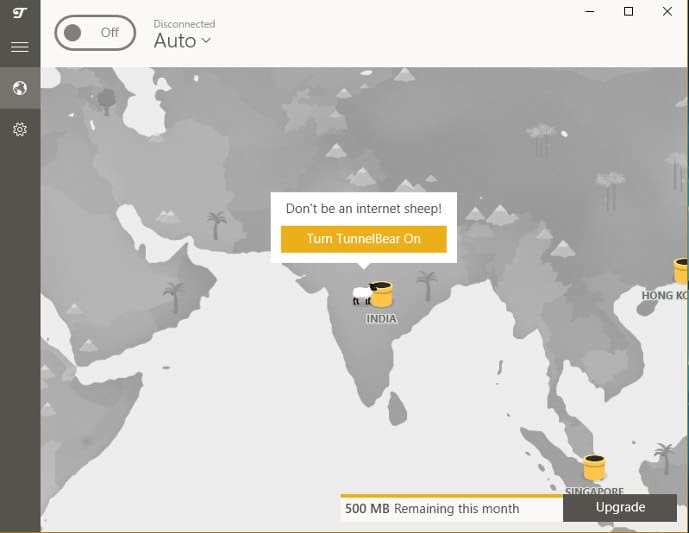The width and height of the screenshot is (689, 533).
Task: Expand the Auto country dropdown
Action: tap(182, 41)
